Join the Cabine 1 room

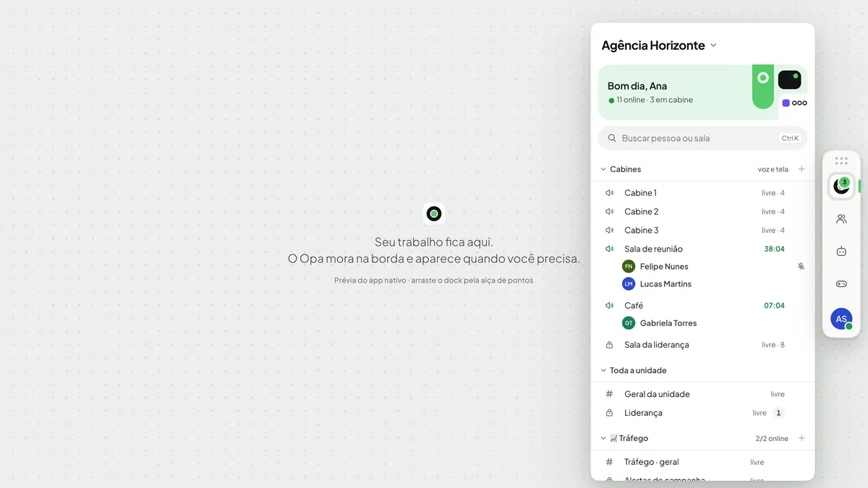click(x=702, y=193)
